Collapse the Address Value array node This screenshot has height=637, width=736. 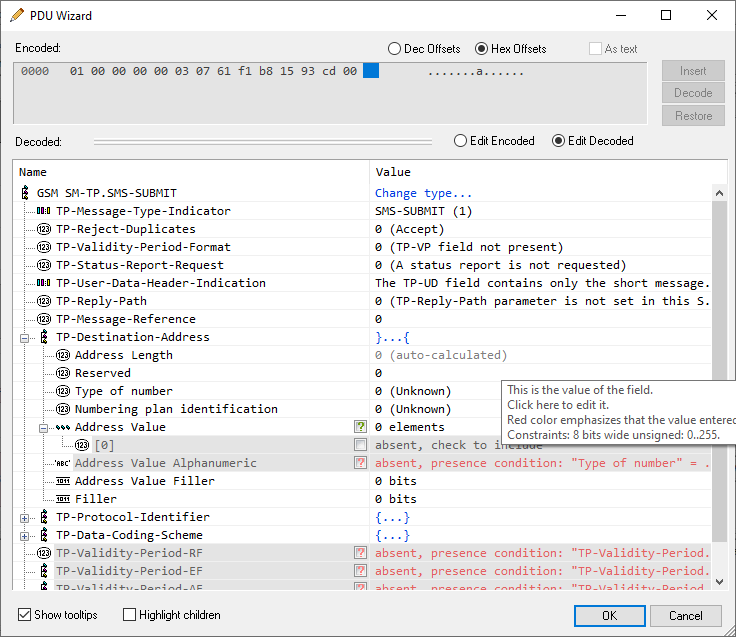point(44,427)
